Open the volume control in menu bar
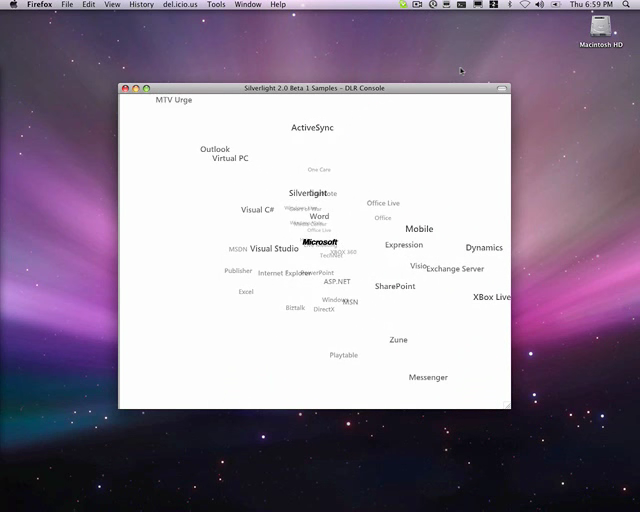640x512 pixels. (540, 4)
